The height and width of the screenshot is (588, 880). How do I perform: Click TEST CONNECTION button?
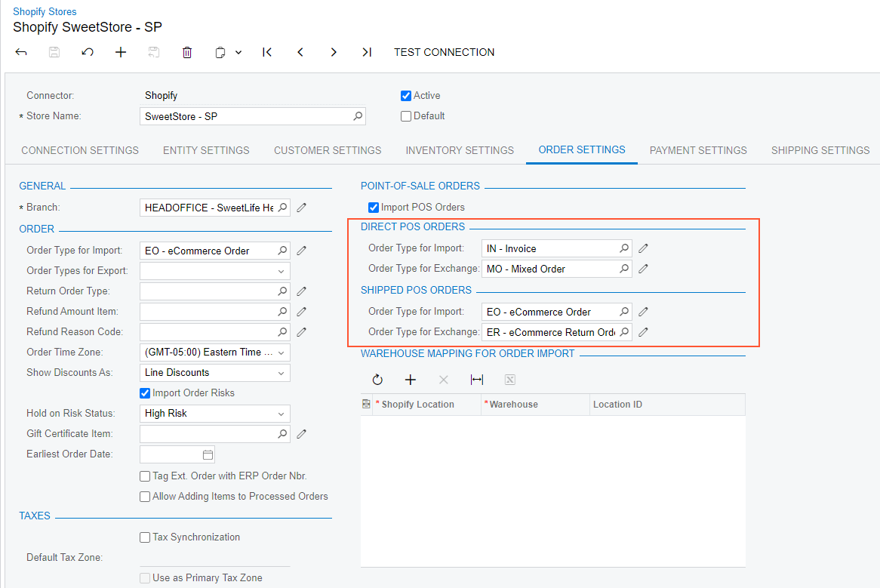[x=444, y=52]
